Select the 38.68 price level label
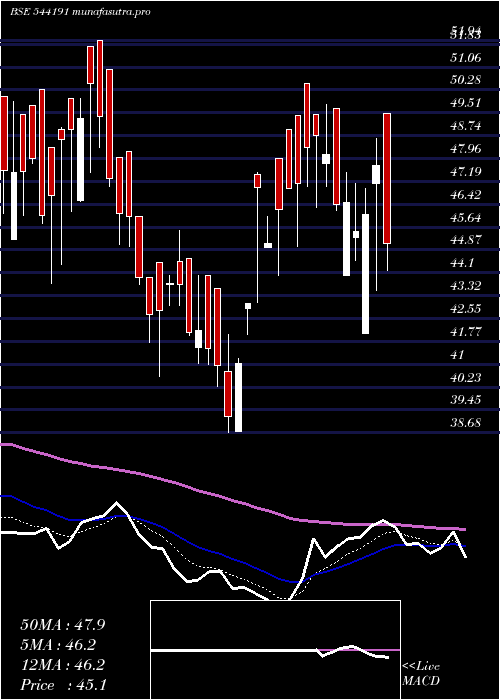Image resolution: width=500 pixels, height=700 pixels. [466, 423]
